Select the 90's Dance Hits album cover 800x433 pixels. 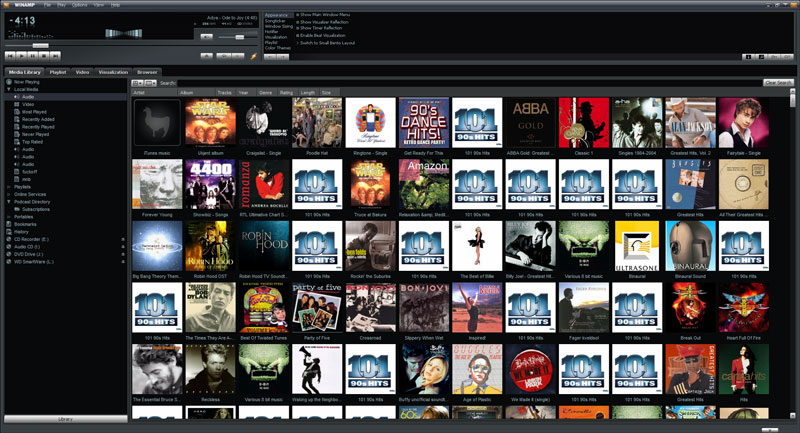(423, 123)
